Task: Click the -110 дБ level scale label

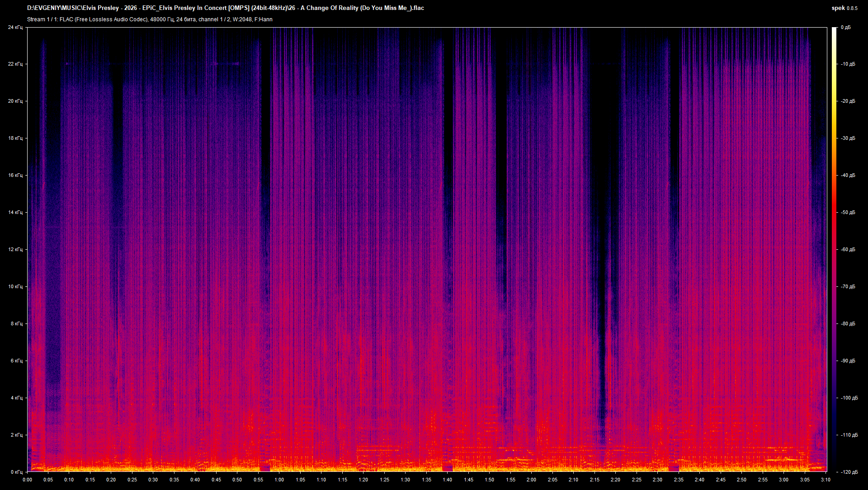Action: coord(849,435)
